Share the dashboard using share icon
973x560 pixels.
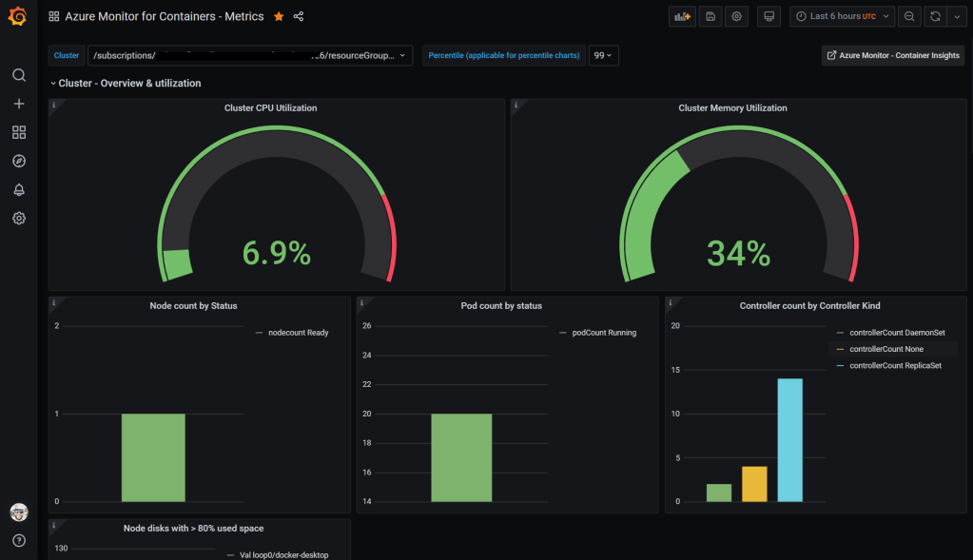tap(299, 16)
